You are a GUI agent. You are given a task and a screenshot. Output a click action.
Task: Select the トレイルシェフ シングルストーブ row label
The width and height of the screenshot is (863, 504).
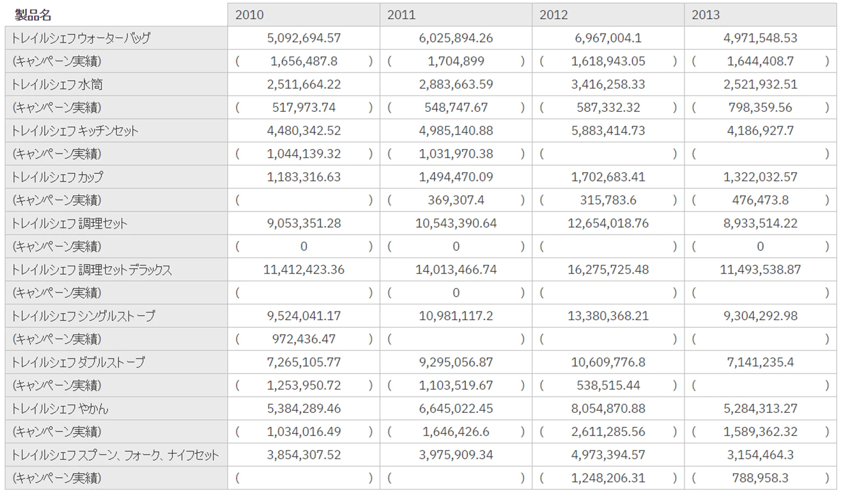click(x=116, y=316)
